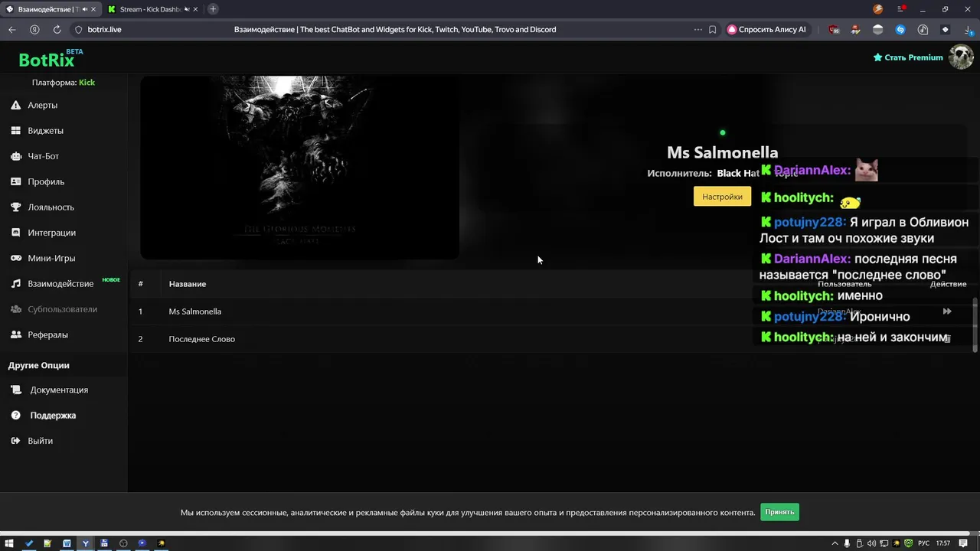Click the Рефералы users icon
The image size is (980, 551).
(x=15, y=334)
